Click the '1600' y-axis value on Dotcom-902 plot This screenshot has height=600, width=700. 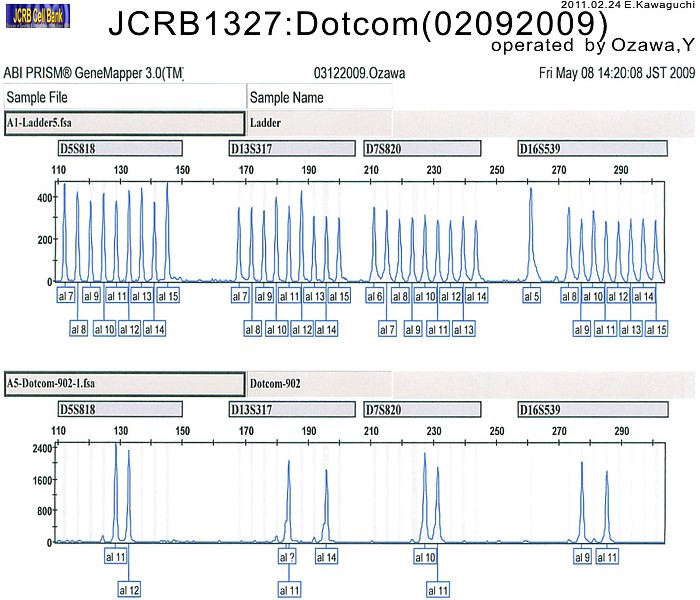(x=42, y=480)
